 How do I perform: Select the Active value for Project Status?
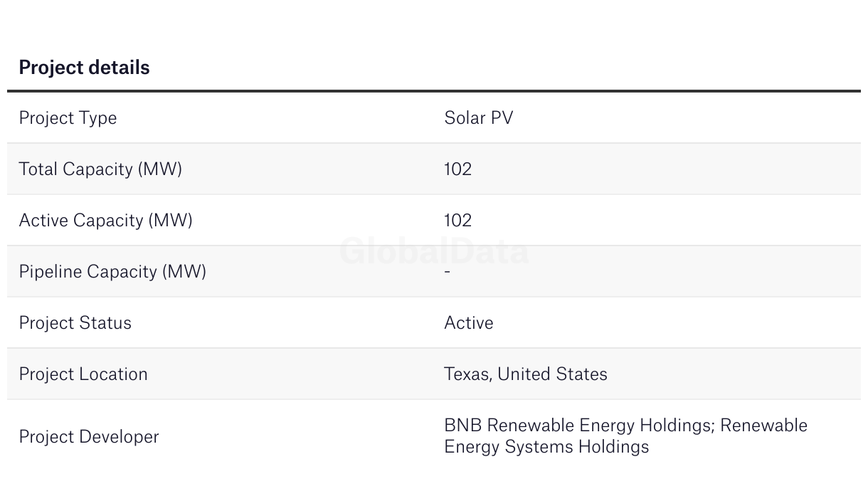468,323
